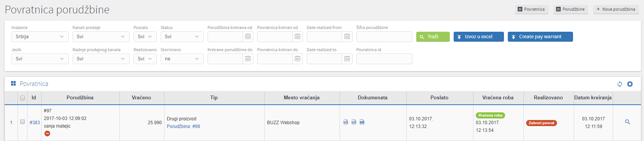Image resolution: width=644 pixels, height=141 pixels.
Task: Expand the Instance dropdown showing Srbija
Action: click(40, 37)
